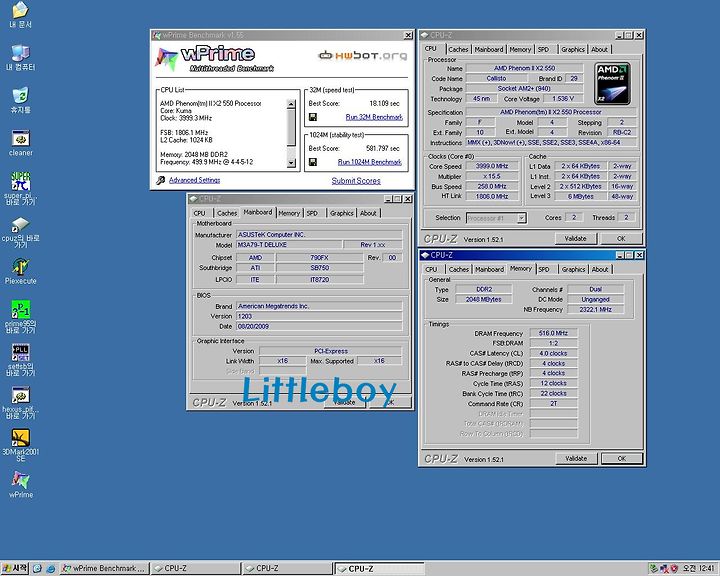The image size is (720, 576).
Task: Click the desktop quick launch icon in the taskbar
Action: pyautogui.click(x=37, y=569)
